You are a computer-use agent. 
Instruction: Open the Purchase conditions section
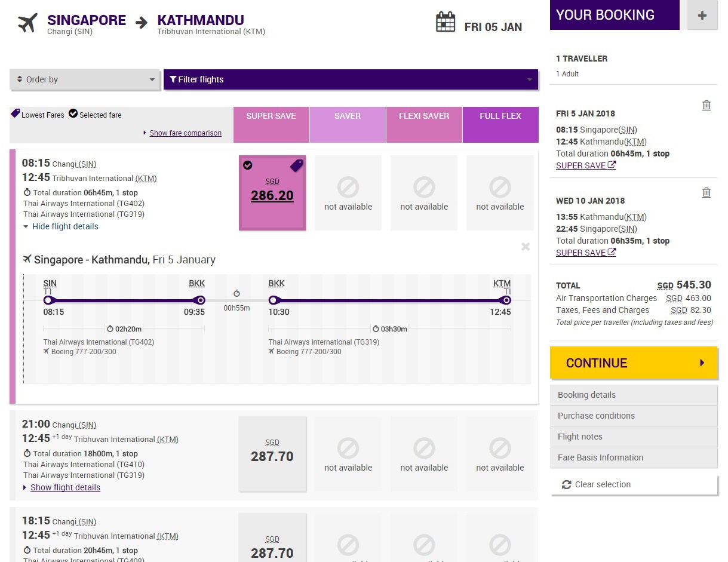coord(634,416)
